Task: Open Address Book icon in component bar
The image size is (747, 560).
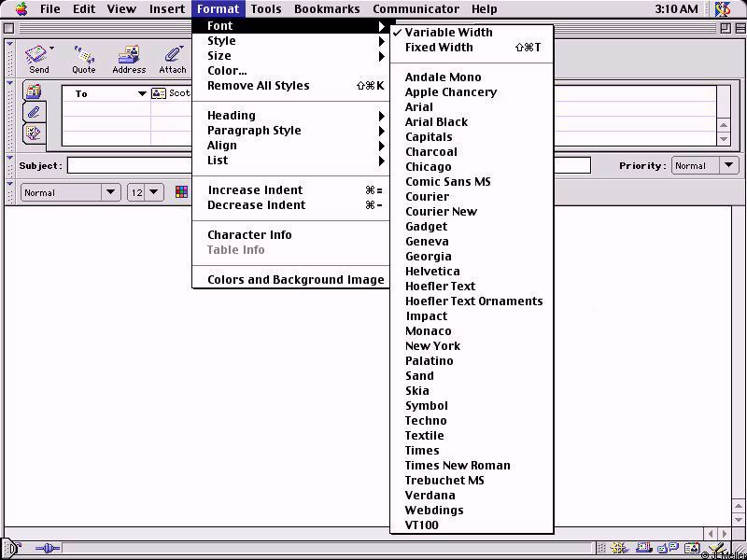Action: pos(692,549)
